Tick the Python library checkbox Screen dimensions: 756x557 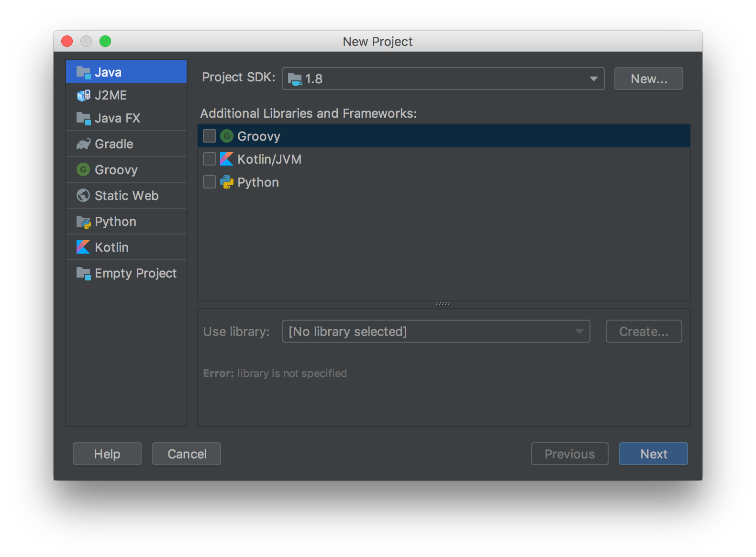[210, 182]
